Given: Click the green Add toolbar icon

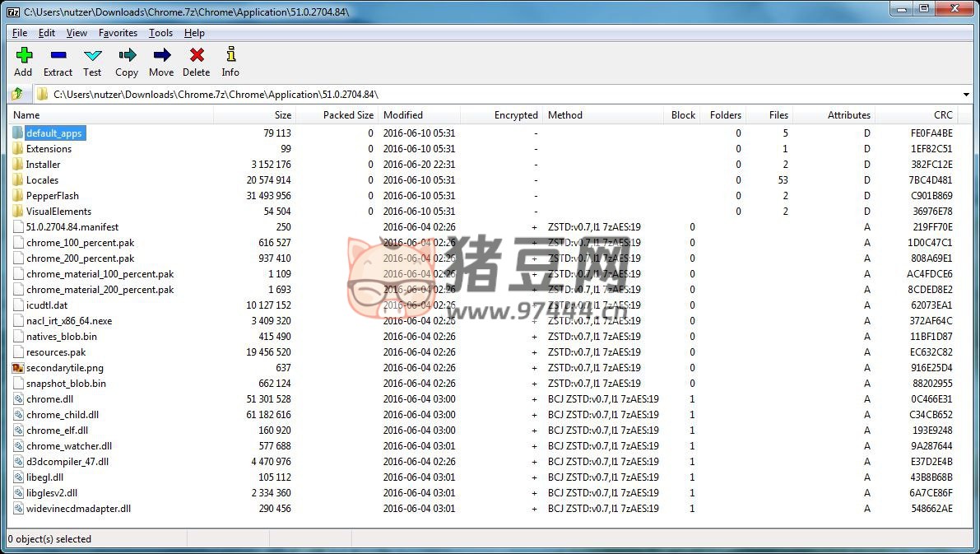Looking at the screenshot, I should click(23, 56).
